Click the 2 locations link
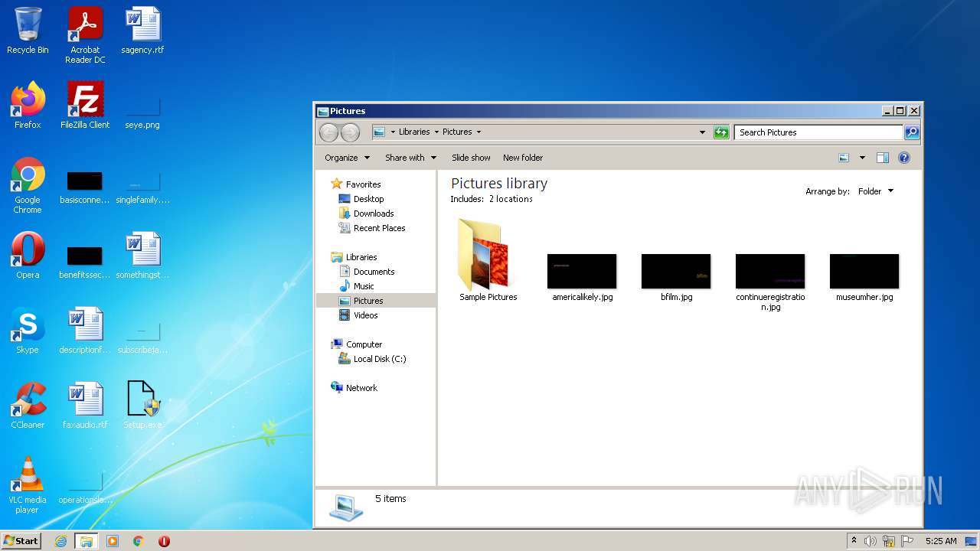Viewport: 980px width, 551px height. pyautogui.click(x=511, y=199)
